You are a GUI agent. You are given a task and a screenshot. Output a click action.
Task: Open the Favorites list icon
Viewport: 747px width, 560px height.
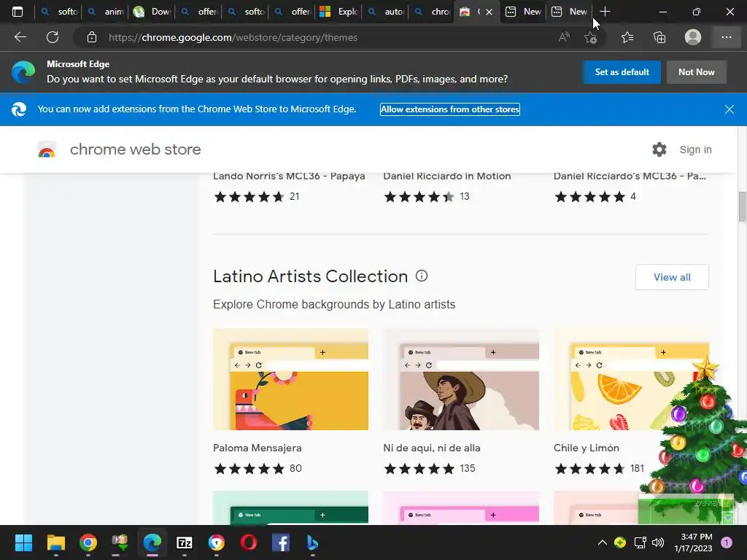tap(627, 37)
